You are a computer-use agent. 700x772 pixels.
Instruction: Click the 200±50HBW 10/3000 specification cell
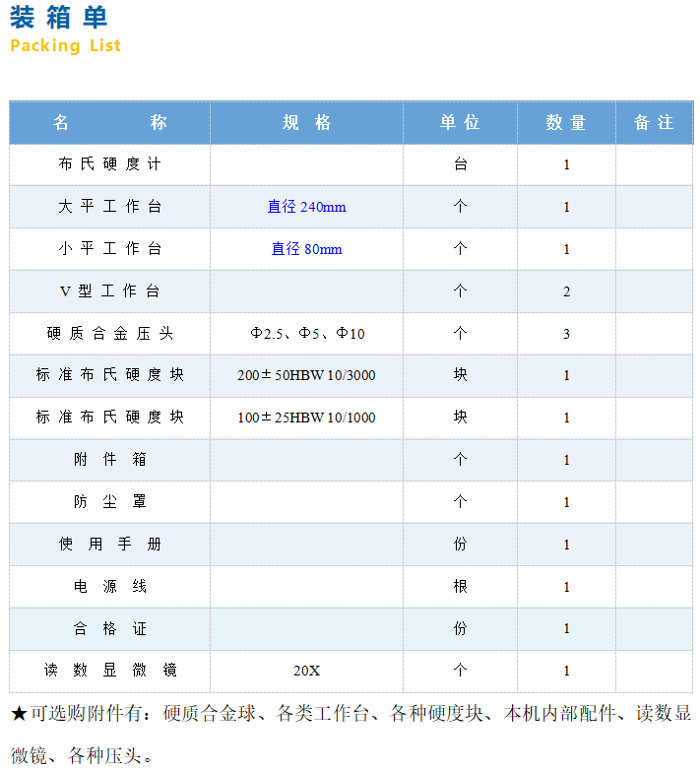(x=306, y=375)
